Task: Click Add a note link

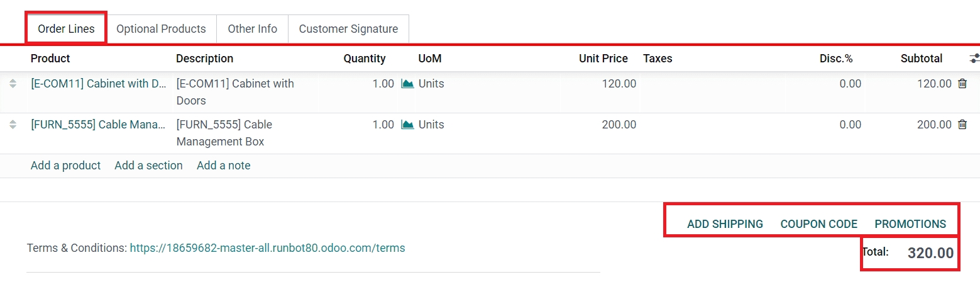Action: [x=223, y=166]
